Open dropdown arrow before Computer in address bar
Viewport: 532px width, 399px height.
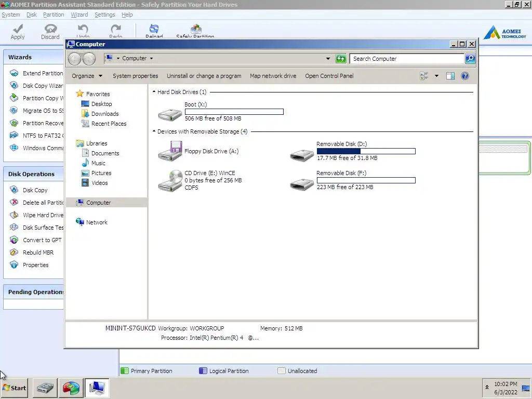(118, 58)
